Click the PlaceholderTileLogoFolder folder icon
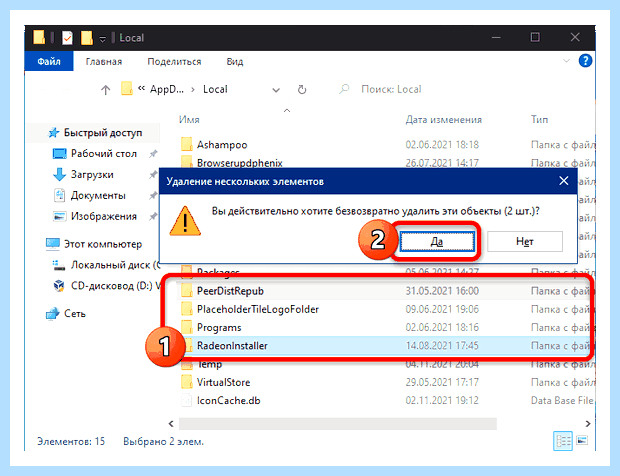The image size is (620, 476). [187, 309]
